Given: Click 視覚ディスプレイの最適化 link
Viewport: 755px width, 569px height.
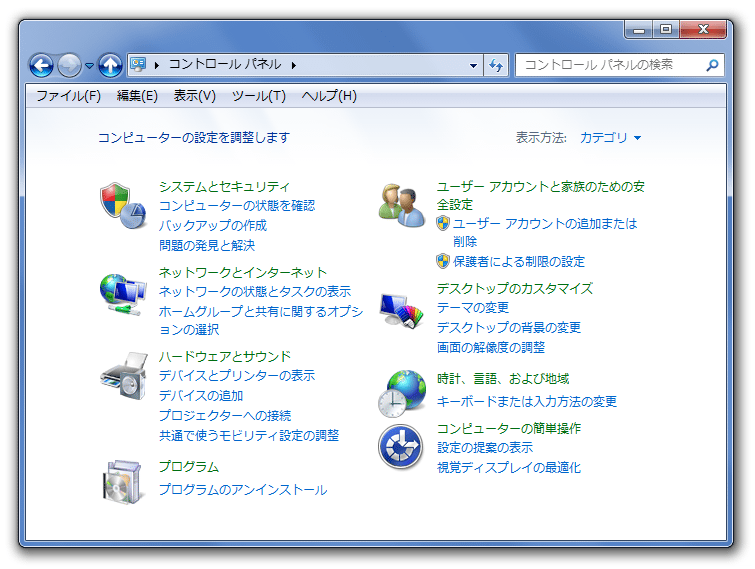Looking at the screenshot, I should point(508,467).
